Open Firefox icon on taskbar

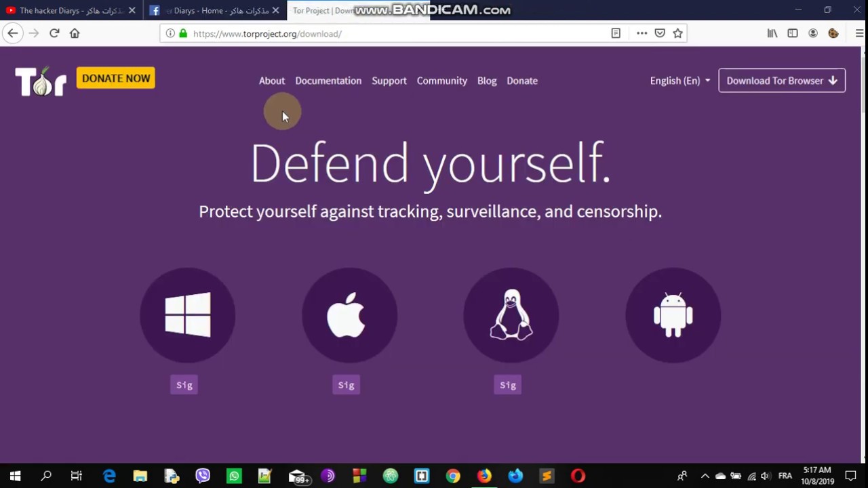[x=484, y=476]
